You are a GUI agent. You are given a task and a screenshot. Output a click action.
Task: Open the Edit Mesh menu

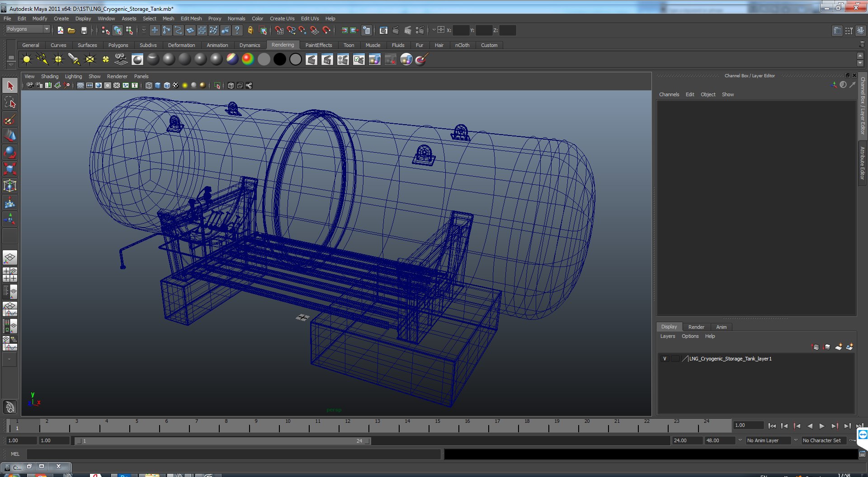click(191, 19)
